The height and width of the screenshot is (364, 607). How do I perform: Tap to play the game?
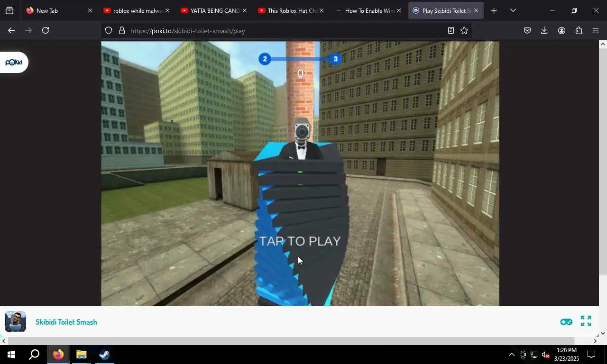[x=300, y=241]
